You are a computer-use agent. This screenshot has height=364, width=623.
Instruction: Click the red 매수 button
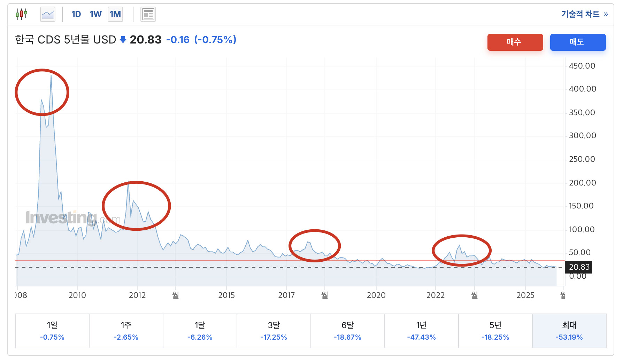point(515,42)
